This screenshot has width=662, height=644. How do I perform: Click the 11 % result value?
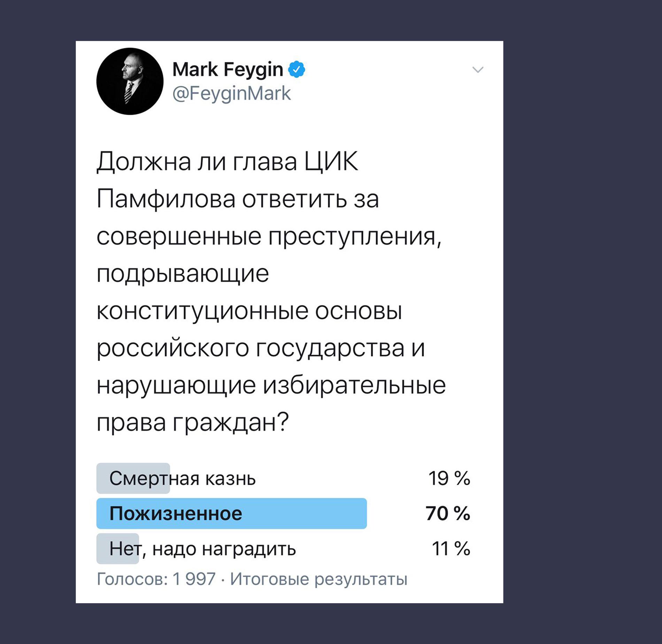tap(451, 549)
